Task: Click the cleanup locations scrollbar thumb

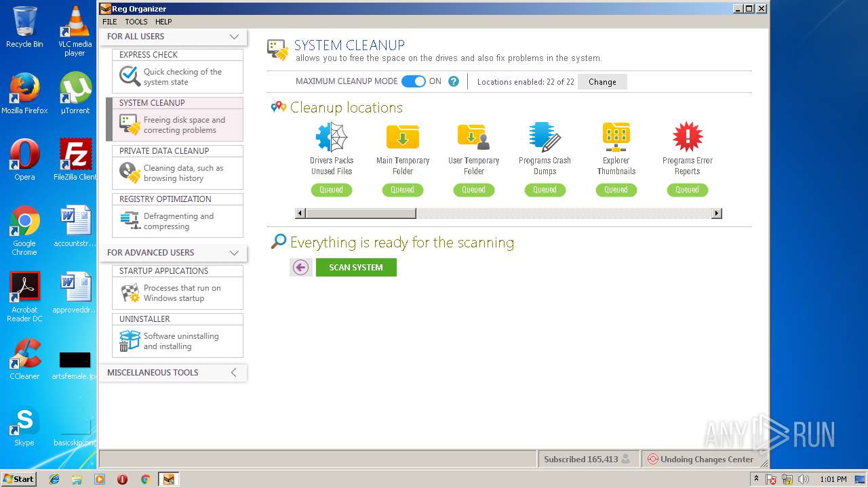Action: [361, 213]
